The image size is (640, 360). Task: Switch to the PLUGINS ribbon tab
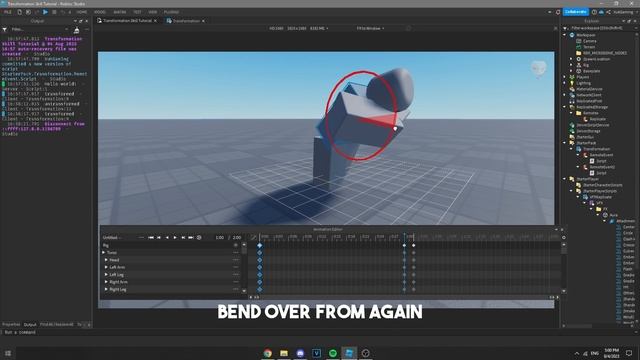[171, 12]
